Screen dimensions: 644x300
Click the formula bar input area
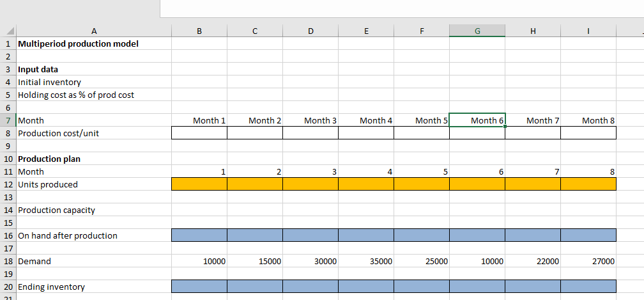tap(402, 8)
